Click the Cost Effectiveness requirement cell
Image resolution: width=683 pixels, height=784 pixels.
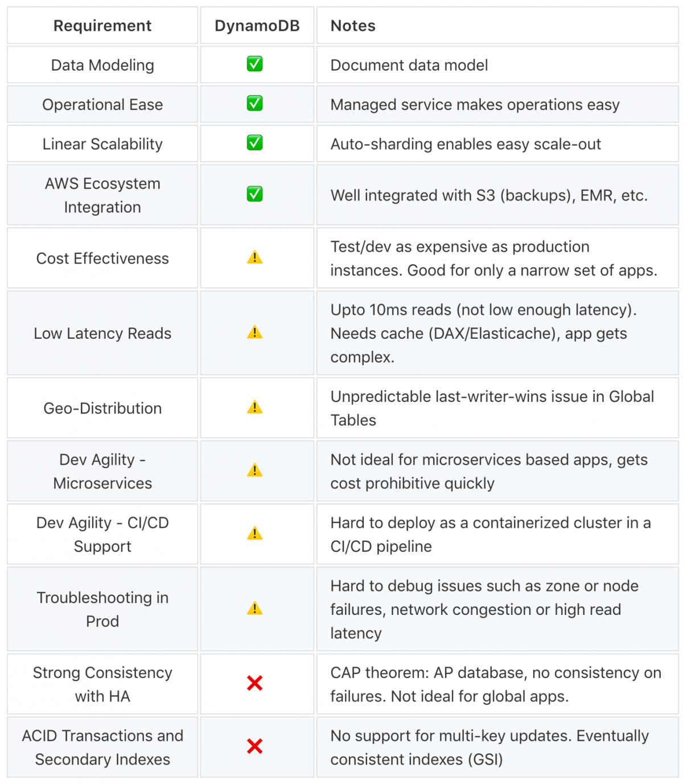coord(102,258)
